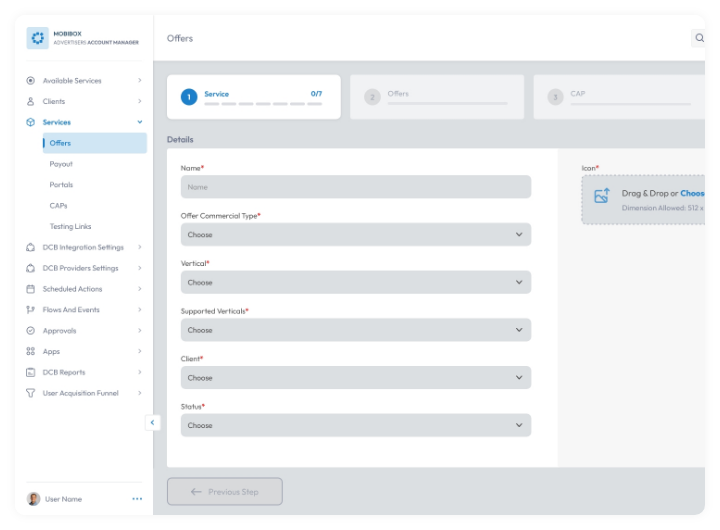Click the step 3 circle indicator
This screenshot has height=530, width=720.
point(555,97)
